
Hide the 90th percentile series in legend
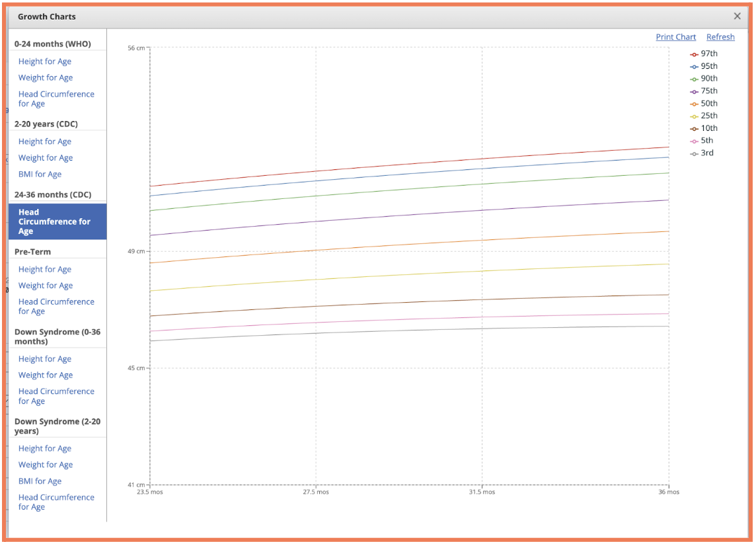pyautogui.click(x=703, y=79)
